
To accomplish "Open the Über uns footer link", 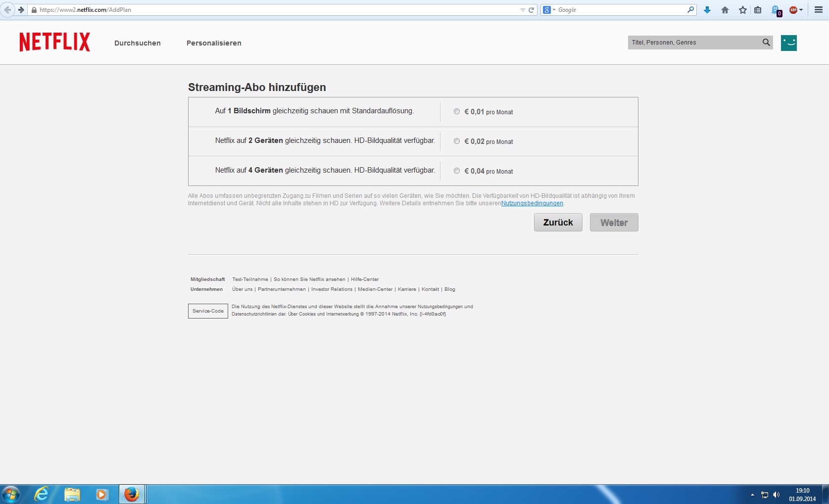I will (x=242, y=289).
